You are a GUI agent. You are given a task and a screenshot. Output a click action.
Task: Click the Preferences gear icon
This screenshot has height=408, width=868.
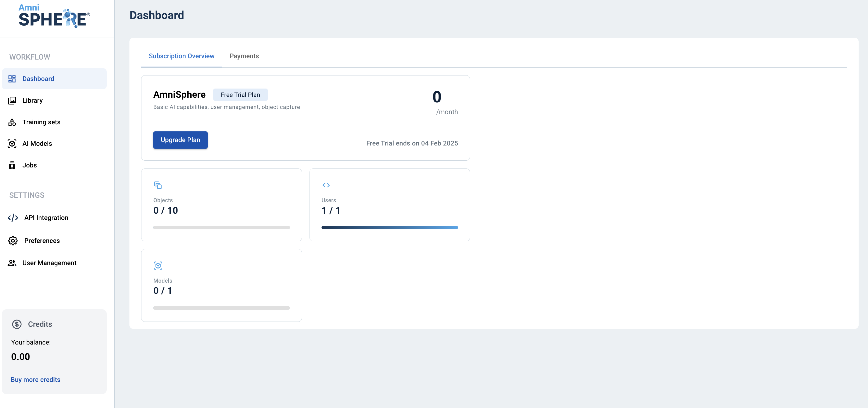pos(13,241)
